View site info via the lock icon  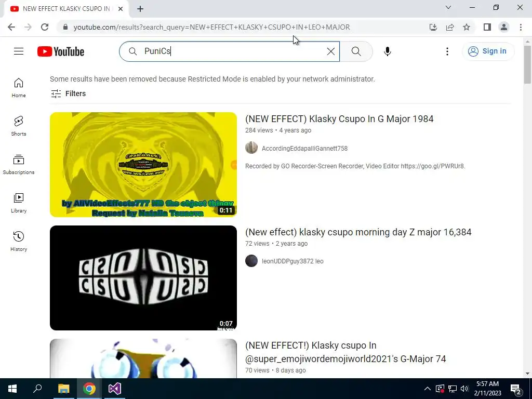(x=65, y=27)
